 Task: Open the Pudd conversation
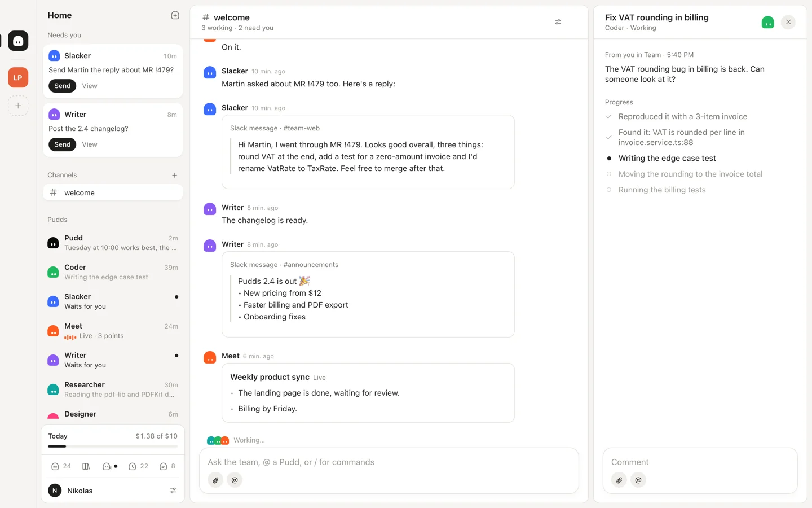[x=113, y=243]
